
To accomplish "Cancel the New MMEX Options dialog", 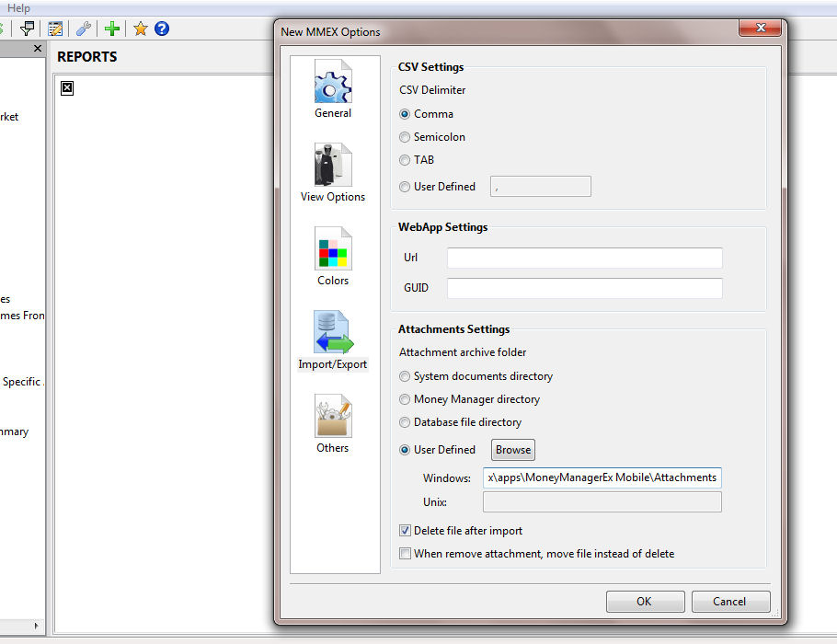I will click(x=731, y=602).
